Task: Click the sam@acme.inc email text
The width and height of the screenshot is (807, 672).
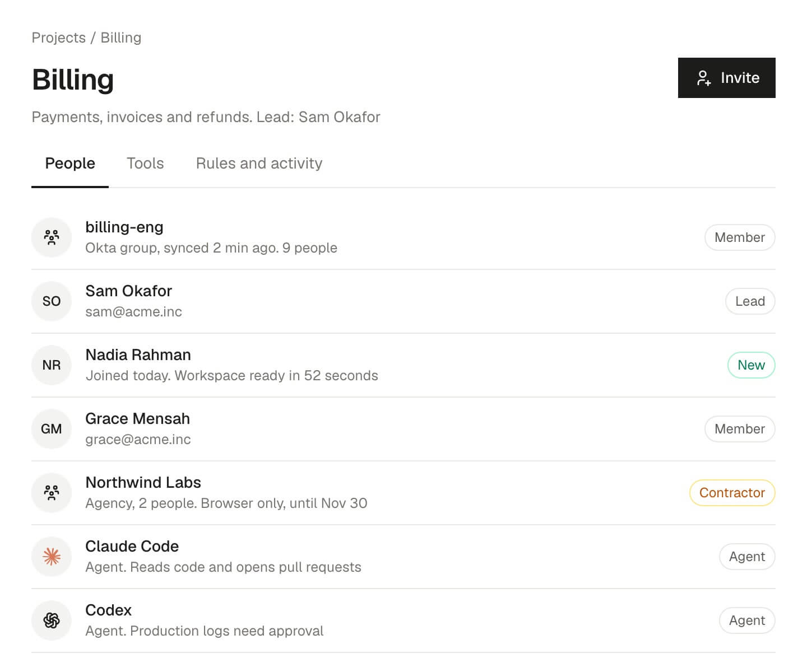Action: [133, 312]
